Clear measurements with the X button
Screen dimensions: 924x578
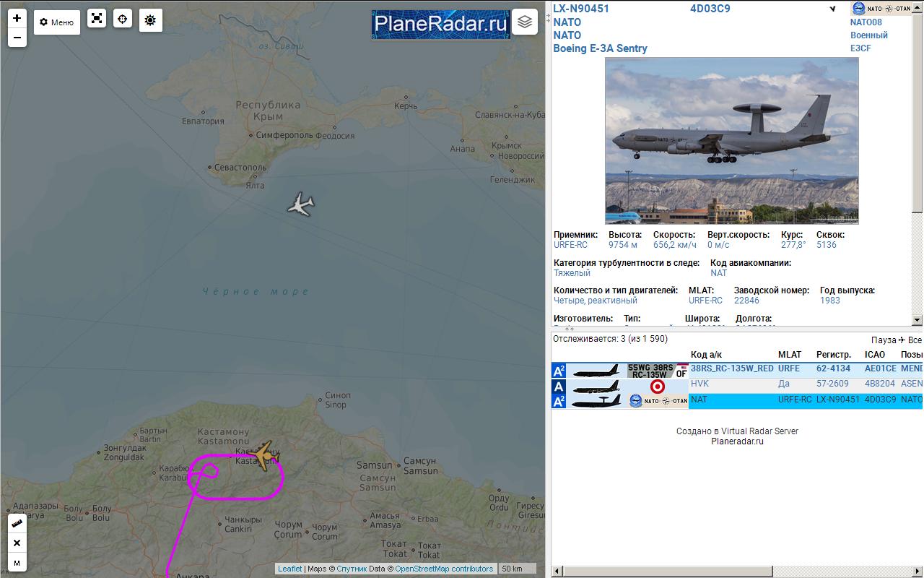(x=17, y=543)
